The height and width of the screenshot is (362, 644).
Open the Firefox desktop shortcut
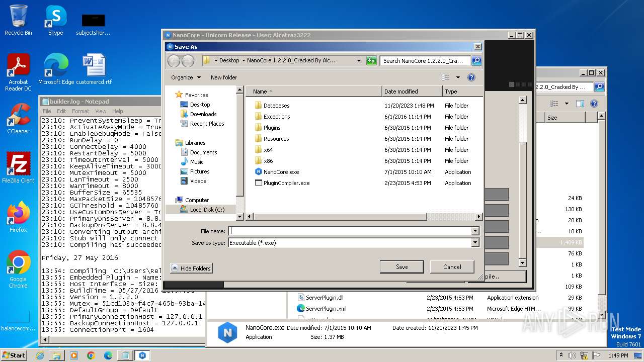(x=18, y=217)
